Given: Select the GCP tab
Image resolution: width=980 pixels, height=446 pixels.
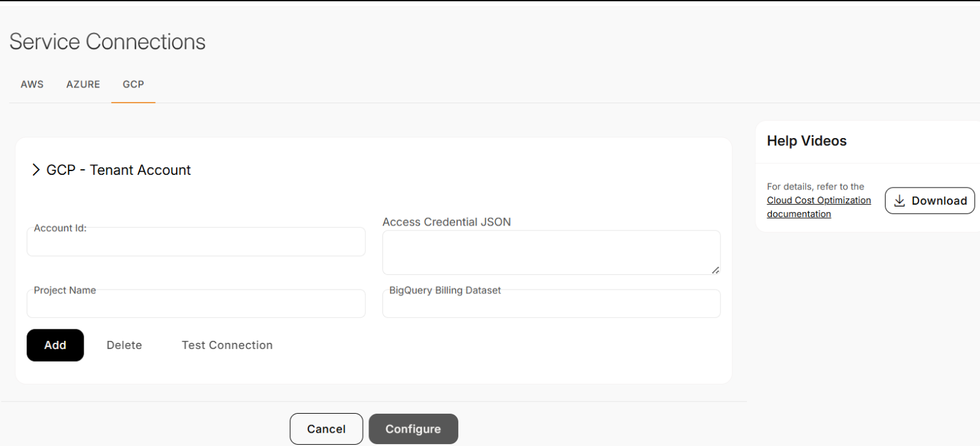Looking at the screenshot, I should coord(134,84).
